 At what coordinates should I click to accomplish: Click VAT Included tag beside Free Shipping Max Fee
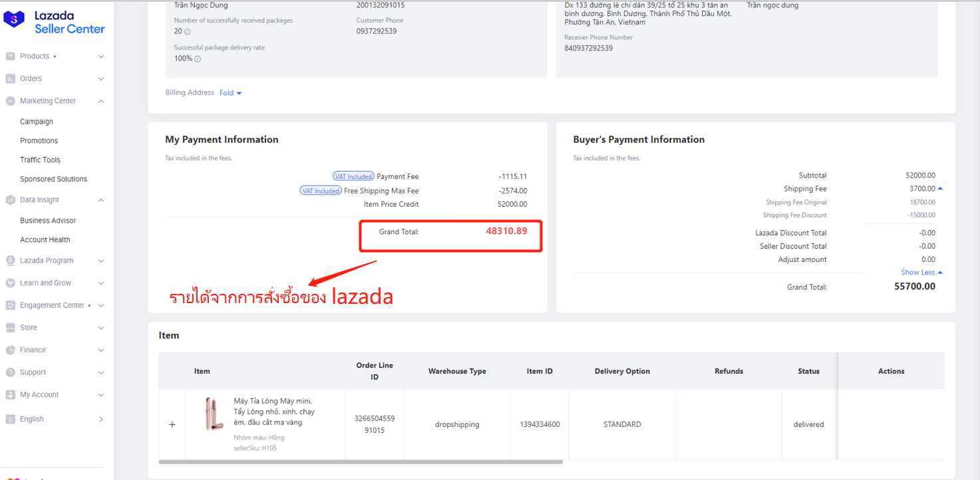321,191
